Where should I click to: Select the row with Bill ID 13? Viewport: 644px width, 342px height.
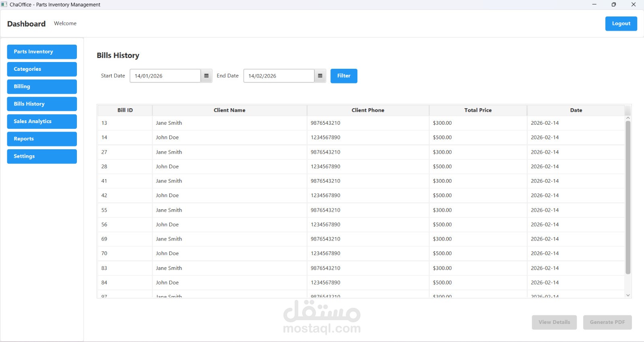pyautogui.click(x=361, y=123)
